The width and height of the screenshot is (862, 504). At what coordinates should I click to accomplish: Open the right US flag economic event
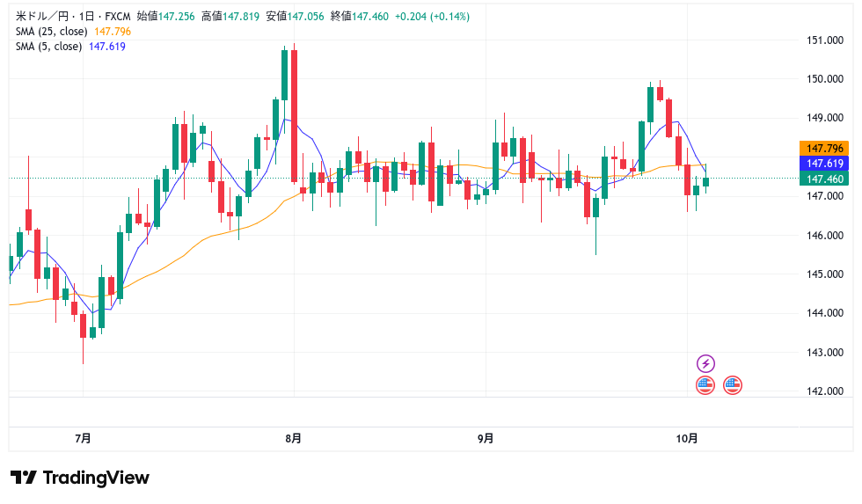733,384
